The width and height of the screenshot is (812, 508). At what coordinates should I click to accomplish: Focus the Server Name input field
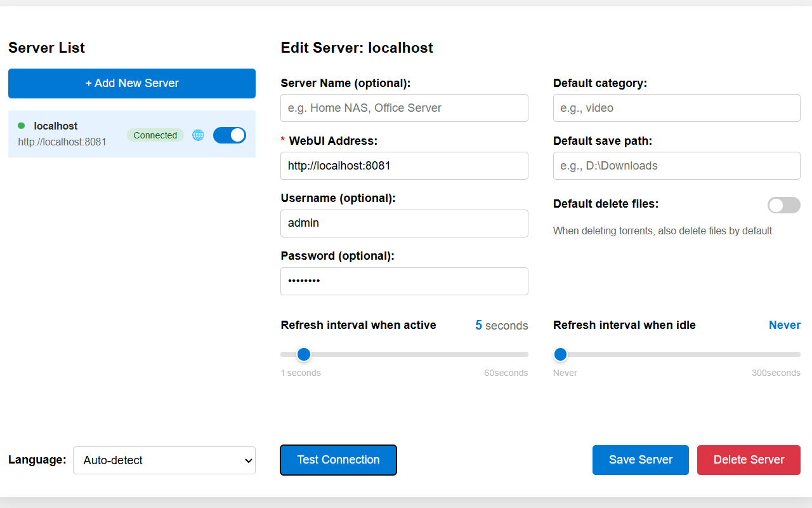pos(404,108)
